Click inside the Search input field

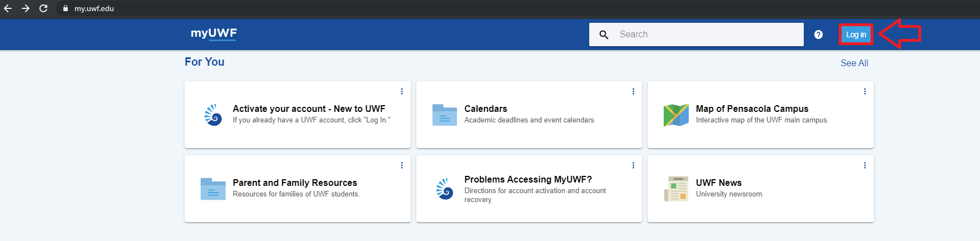696,35
